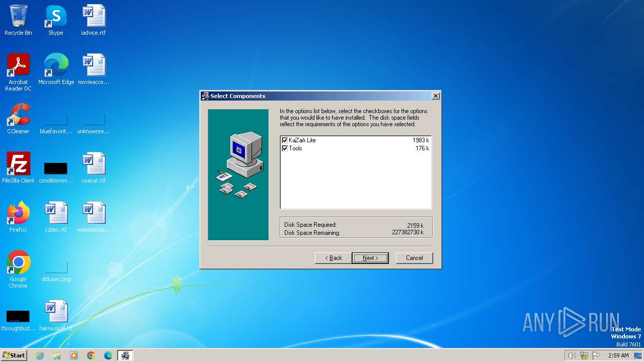Image resolution: width=644 pixels, height=362 pixels.
Task: Select the diduses.png desktop file
Action: coord(56,270)
